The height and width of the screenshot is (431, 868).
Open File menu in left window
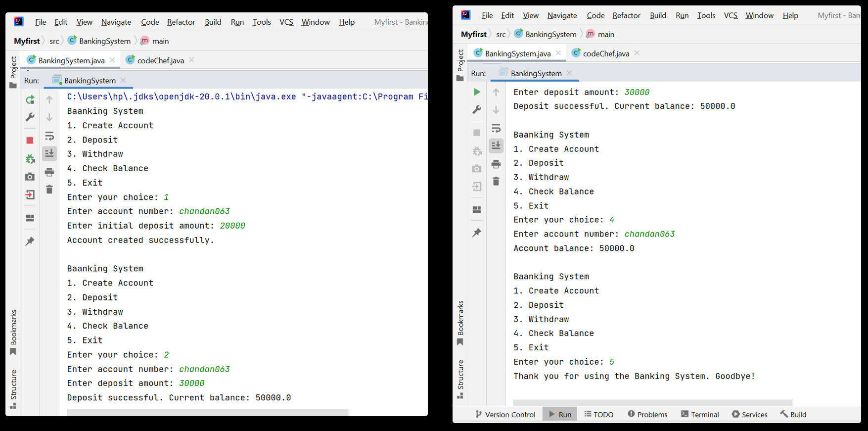[41, 22]
